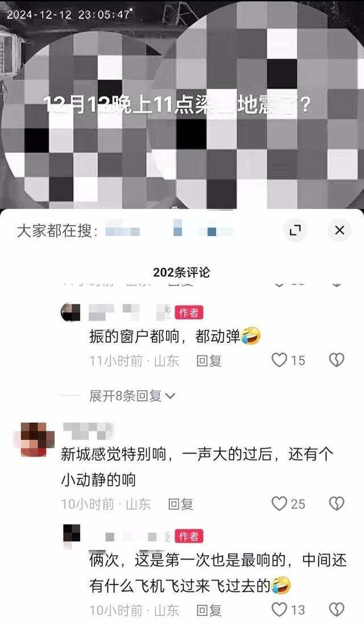Reply to the '振的窗户都响' comment
Viewport: 364px width, 625px height.
tap(209, 361)
